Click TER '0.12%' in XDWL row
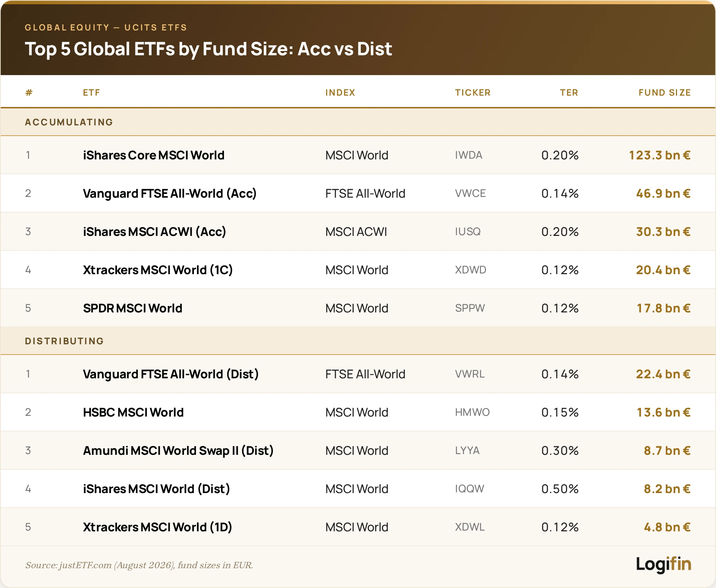Image resolution: width=716 pixels, height=588 pixels. (560, 527)
